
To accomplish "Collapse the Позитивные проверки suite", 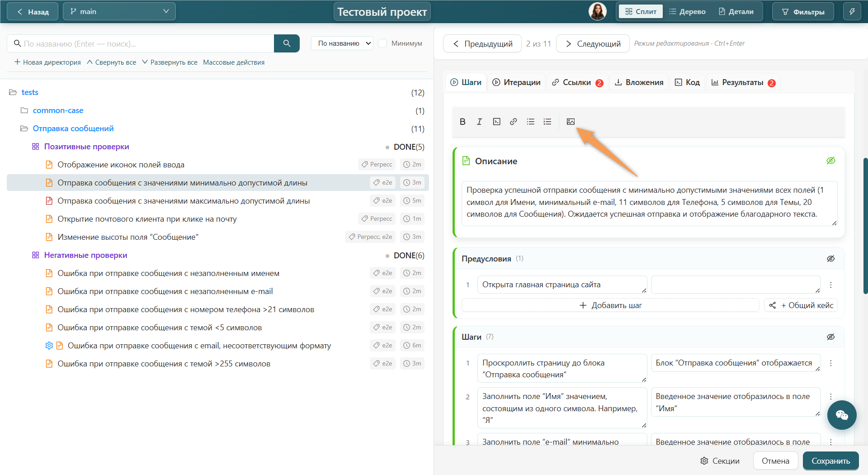I will pyautogui.click(x=36, y=147).
